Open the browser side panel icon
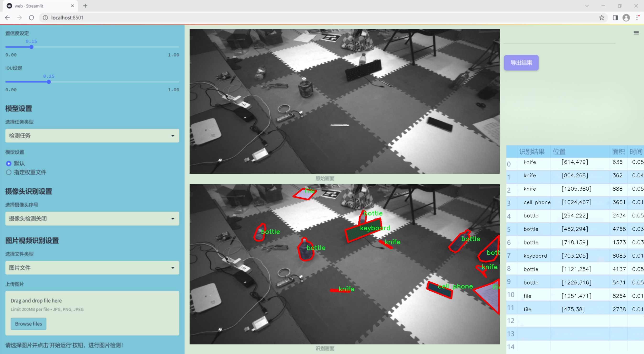 click(x=615, y=18)
